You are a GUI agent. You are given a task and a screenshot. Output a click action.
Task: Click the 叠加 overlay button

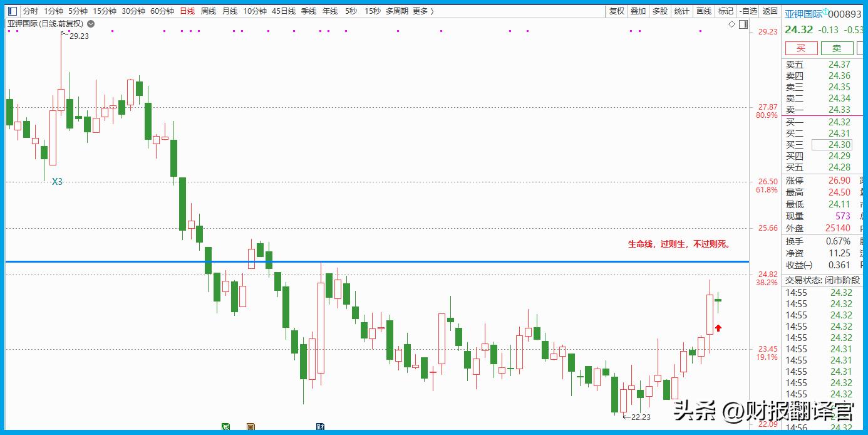[x=638, y=11]
